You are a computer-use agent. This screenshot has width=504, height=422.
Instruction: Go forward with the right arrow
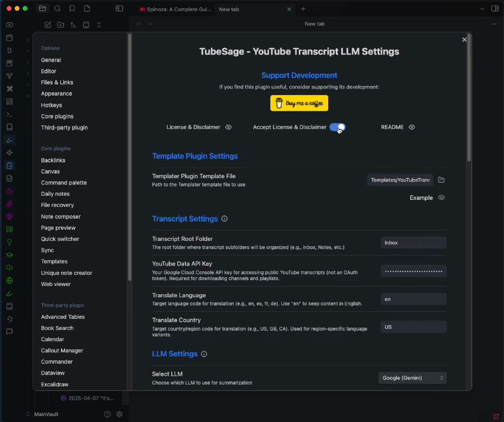coord(150,24)
